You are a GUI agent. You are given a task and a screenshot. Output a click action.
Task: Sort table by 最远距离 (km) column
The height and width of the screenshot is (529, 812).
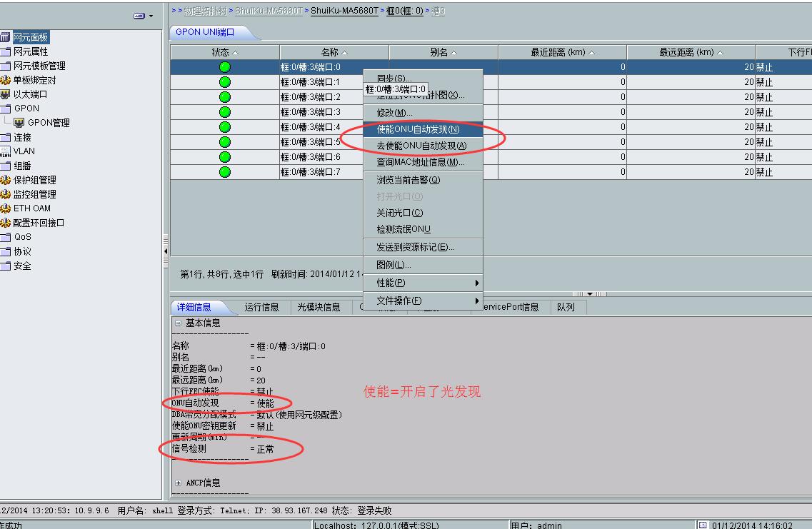[690, 53]
